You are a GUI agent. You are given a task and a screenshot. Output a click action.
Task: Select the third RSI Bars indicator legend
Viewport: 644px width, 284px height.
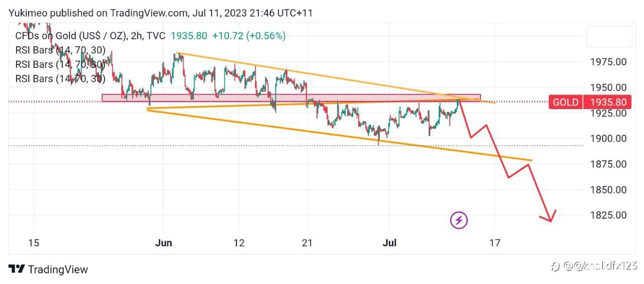(60, 78)
